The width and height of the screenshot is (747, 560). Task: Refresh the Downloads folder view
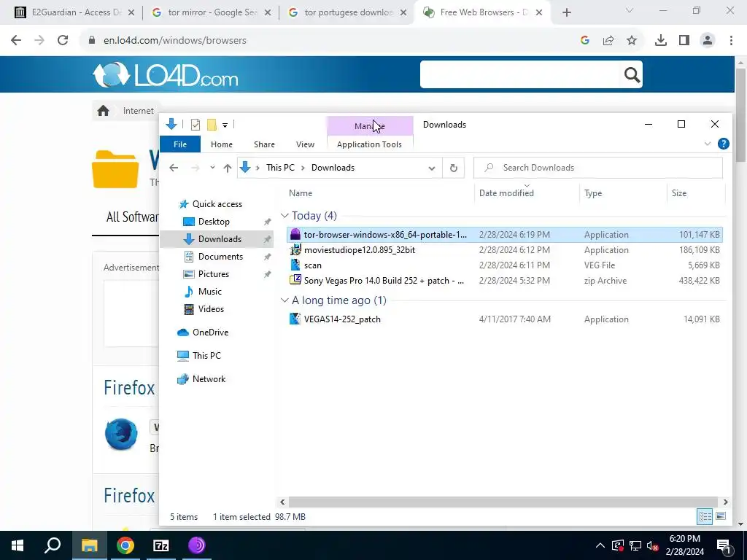coord(454,168)
